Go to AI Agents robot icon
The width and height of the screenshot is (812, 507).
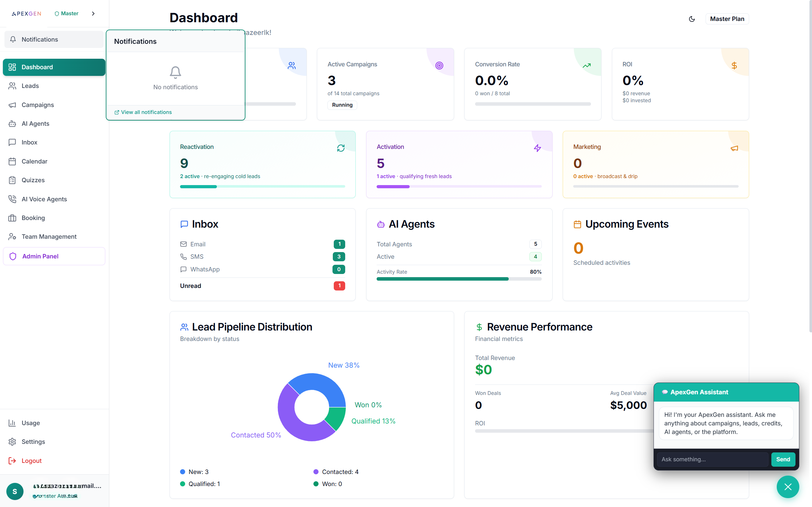pos(12,124)
